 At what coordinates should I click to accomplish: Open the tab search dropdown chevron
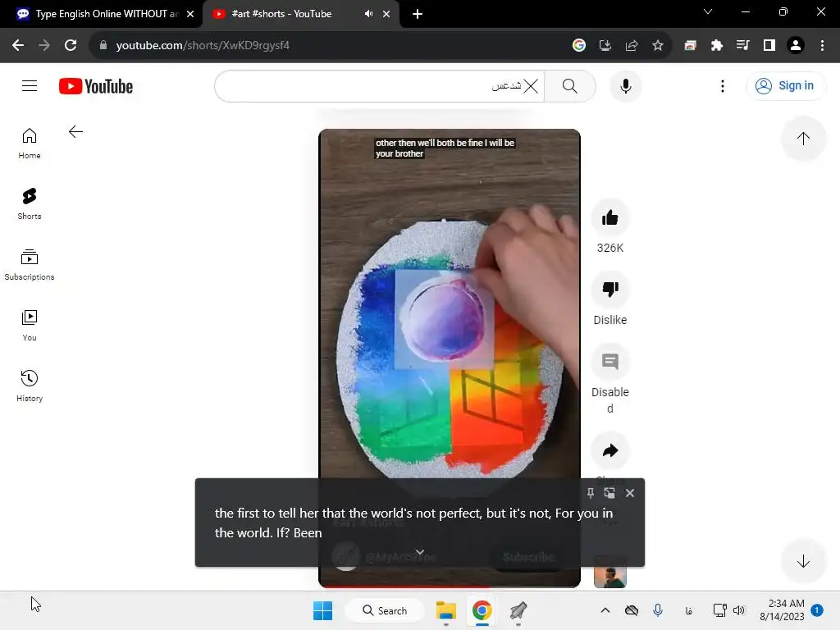[x=708, y=11]
